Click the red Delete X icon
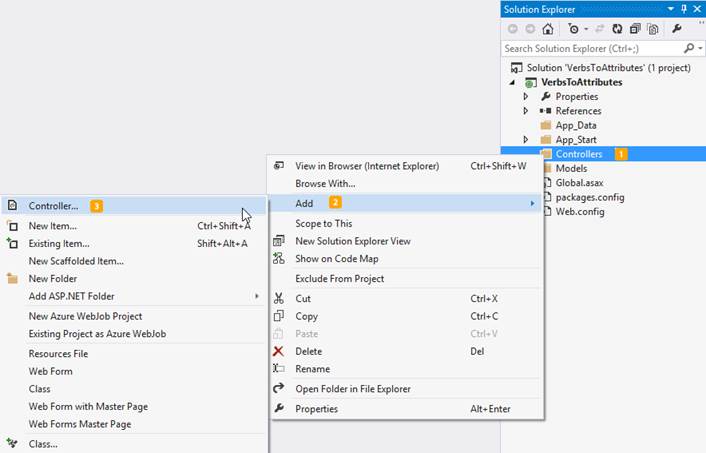 278,351
